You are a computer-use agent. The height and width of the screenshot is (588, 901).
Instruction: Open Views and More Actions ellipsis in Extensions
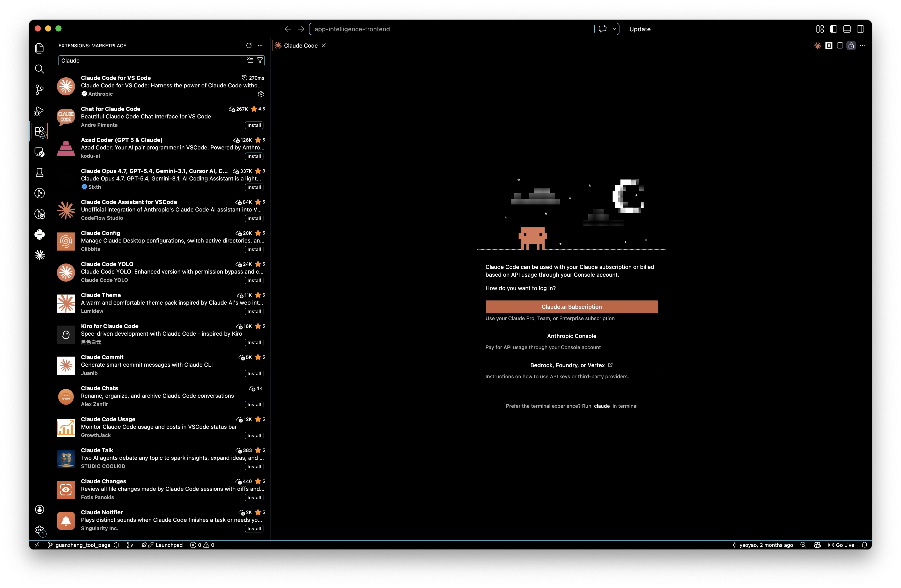pos(260,46)
